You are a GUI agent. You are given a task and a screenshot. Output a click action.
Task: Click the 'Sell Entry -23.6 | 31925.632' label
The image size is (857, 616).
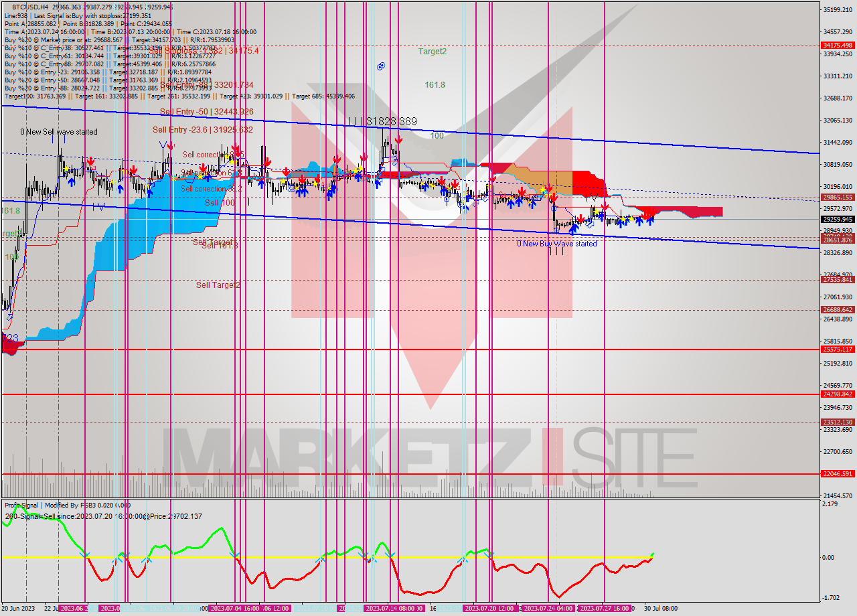point(203,130)
